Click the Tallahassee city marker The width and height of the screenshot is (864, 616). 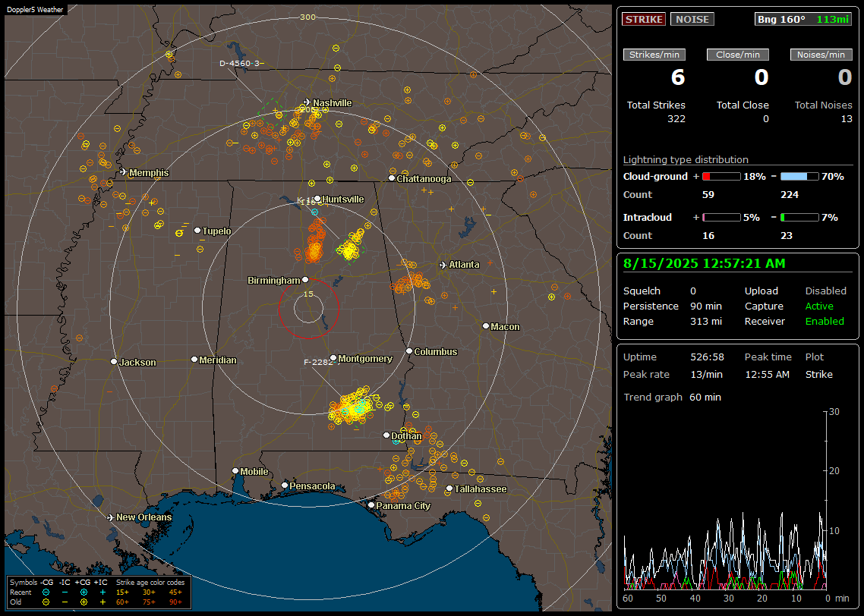(449, 489)
